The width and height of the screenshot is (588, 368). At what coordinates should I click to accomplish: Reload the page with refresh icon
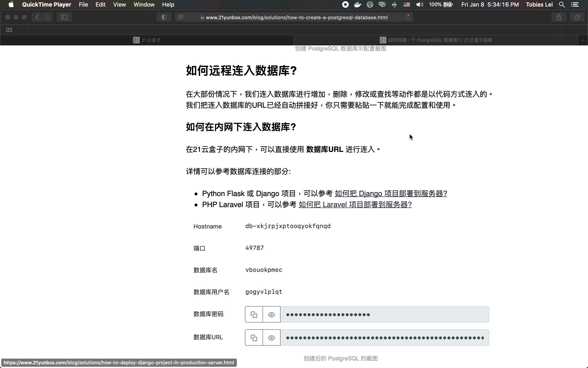(x=408, y=17)
